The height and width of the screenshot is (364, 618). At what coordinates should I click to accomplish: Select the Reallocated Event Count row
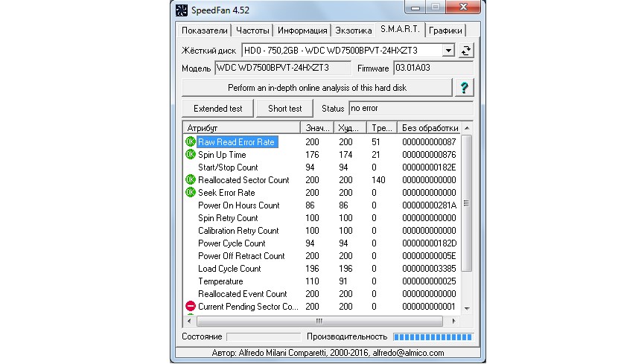click(x=322, y=293)
